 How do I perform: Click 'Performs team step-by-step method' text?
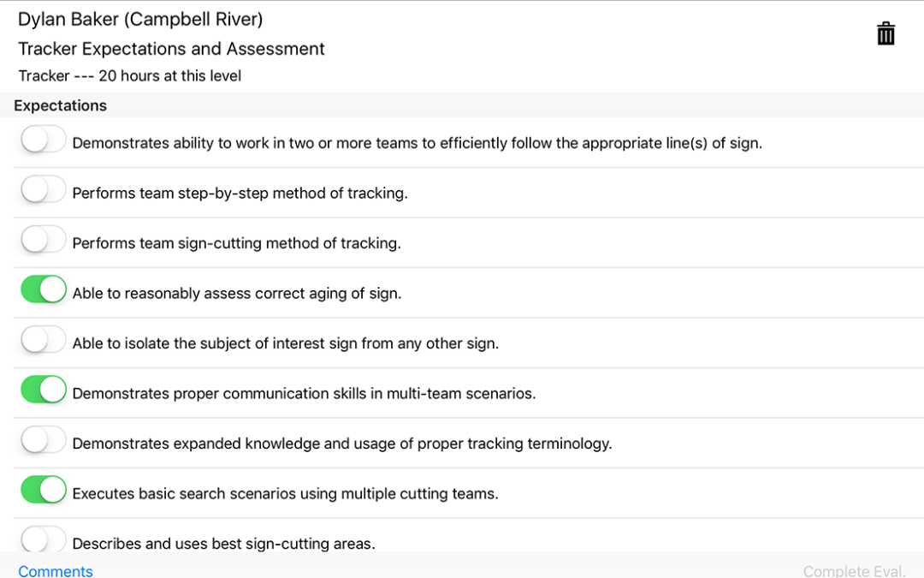click(240, 194)
